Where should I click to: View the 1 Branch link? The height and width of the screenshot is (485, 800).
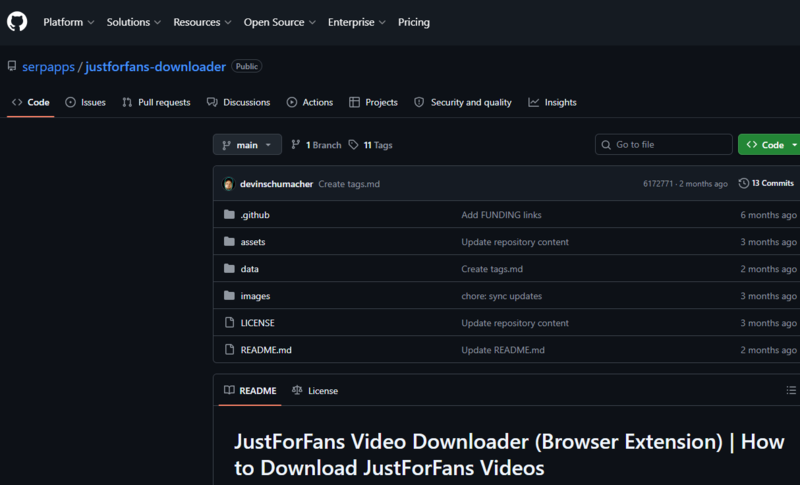316,145
